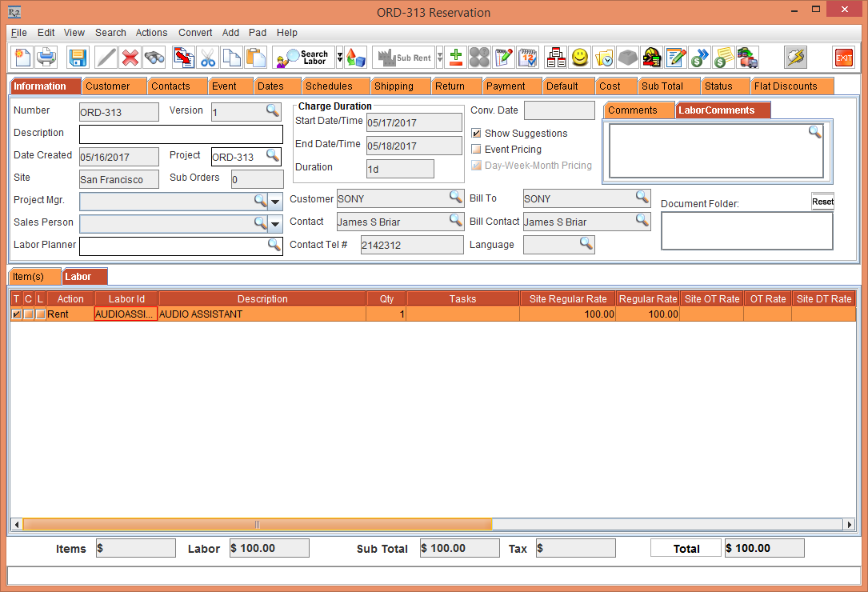This screenshot has width=868, height=592.
Task: Toggle the T checkbox in the Rent row
Action: [17, 314]
